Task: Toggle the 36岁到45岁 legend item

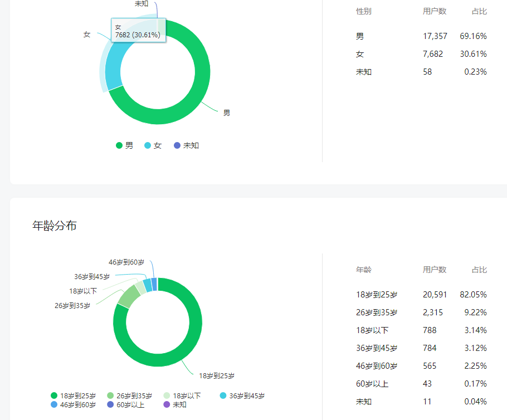Action: pyautogui.click(x=242, y=395)
